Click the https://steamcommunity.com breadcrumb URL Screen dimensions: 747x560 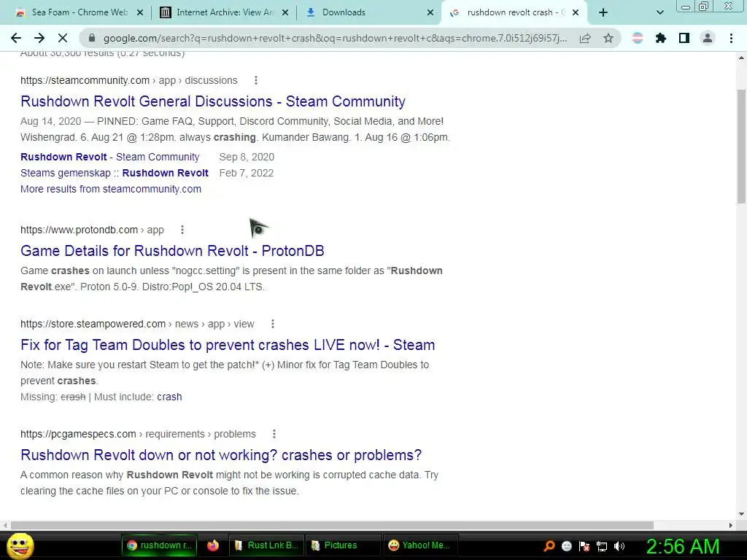(x=85, y=80)
